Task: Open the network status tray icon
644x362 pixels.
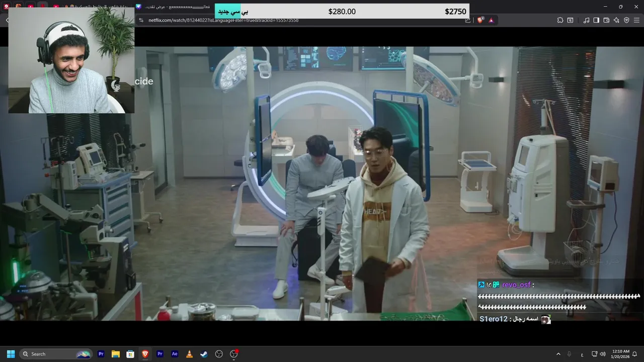Action: pos(594,354)
